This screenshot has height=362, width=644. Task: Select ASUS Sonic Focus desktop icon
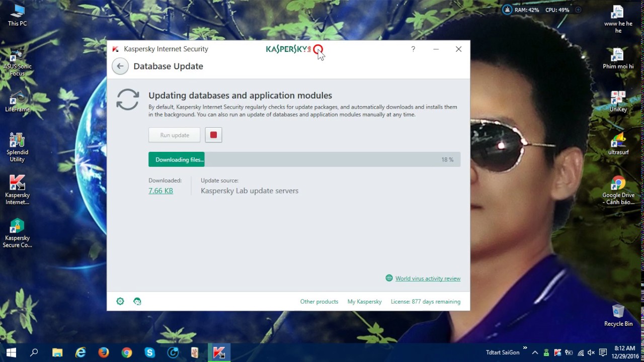[x=17, y=62]
